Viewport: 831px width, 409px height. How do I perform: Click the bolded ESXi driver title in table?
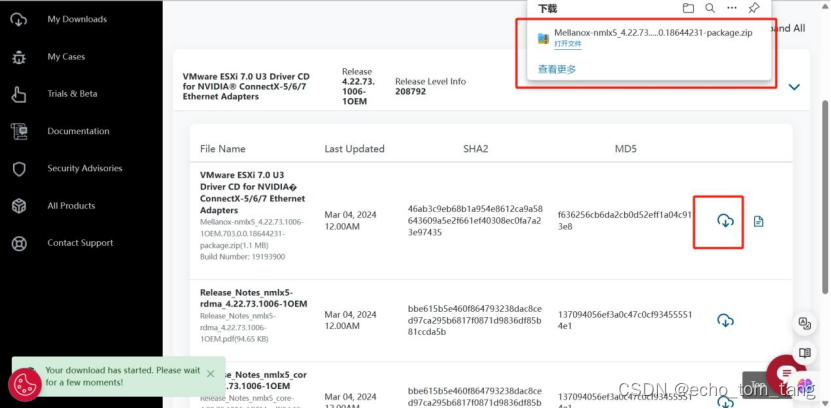[x=252, y=192]
